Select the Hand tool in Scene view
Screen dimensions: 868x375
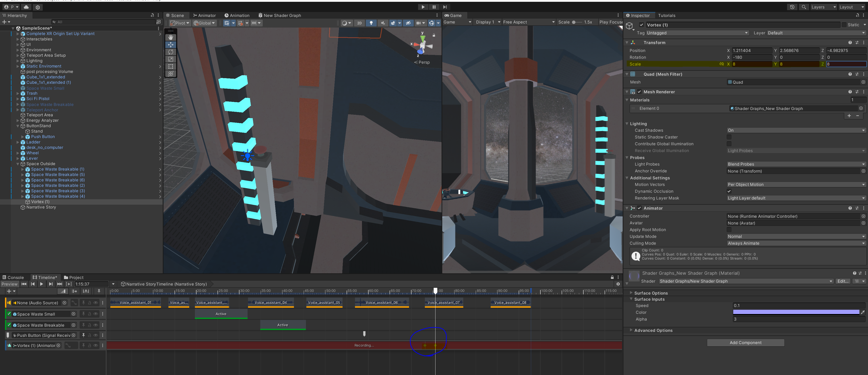point(170,37)
